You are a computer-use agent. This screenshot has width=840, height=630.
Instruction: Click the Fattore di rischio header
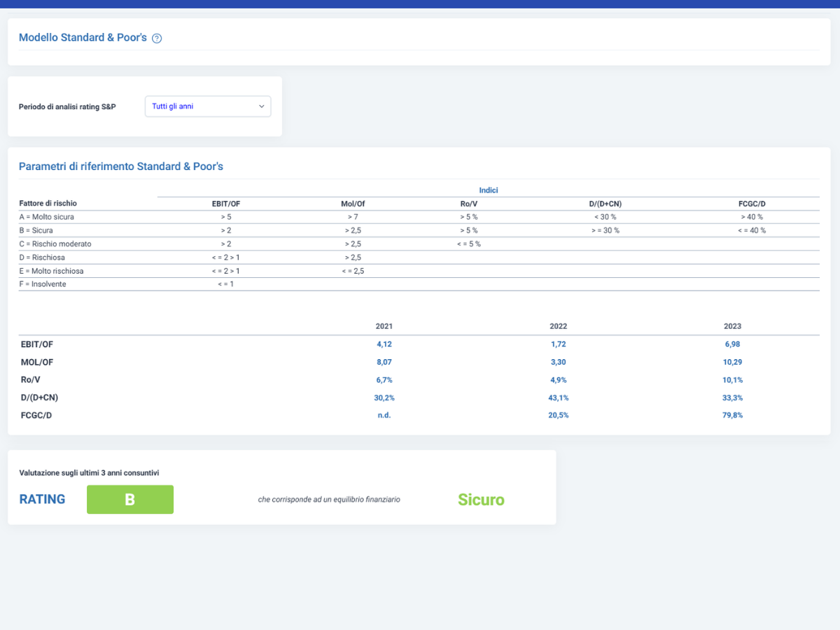point(48,204)
